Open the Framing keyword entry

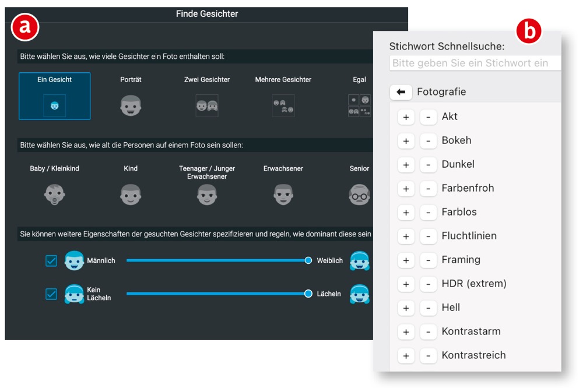point(461,260)
